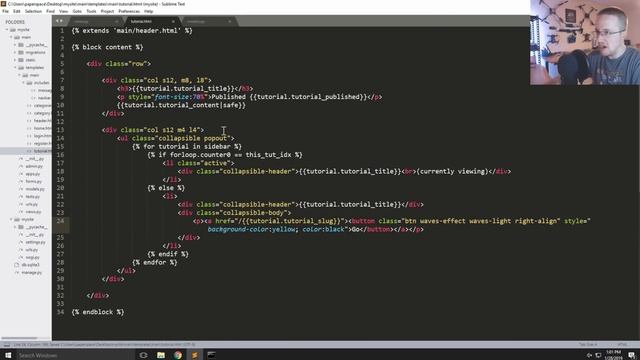Open tests.py in the sidebar
The height and width of the screenshot is (360, 640).
pos(33,197)
